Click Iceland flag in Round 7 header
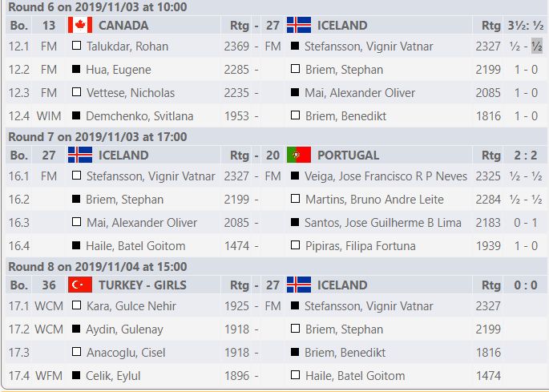The width and height of the screenshot is (549, 392). coord(79,155)
